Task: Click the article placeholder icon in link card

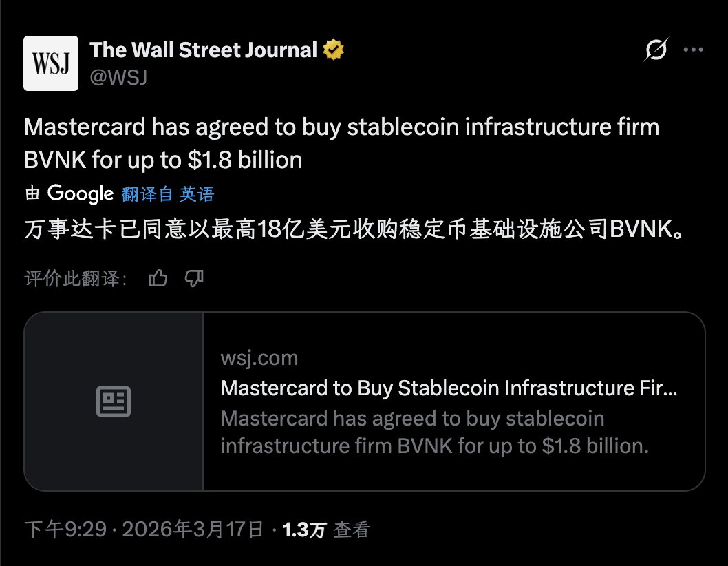Action: (x=114, y=401)
